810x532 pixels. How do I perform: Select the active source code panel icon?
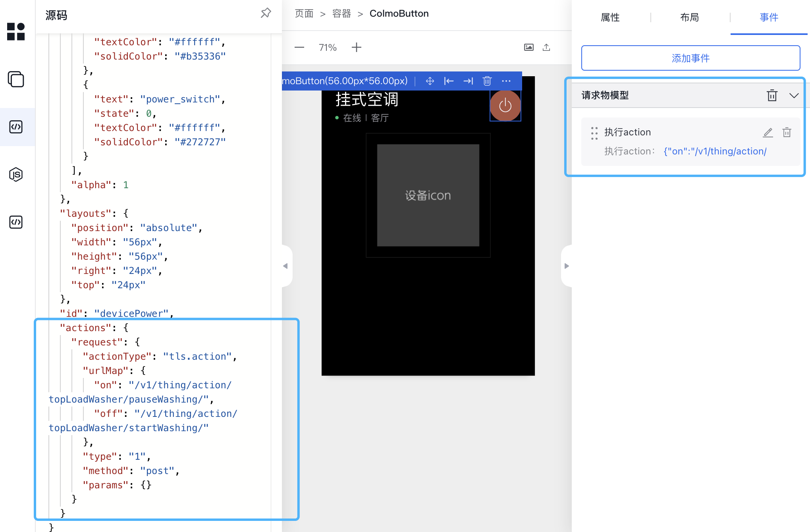click(16, 127)
